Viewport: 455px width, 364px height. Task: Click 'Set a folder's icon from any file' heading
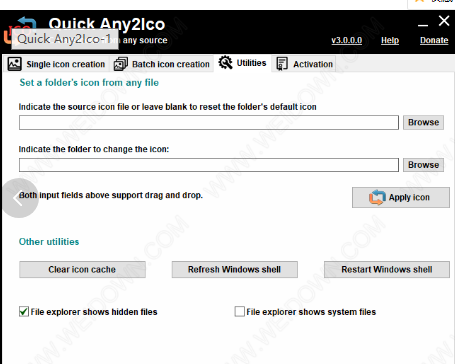click(89, 83)
